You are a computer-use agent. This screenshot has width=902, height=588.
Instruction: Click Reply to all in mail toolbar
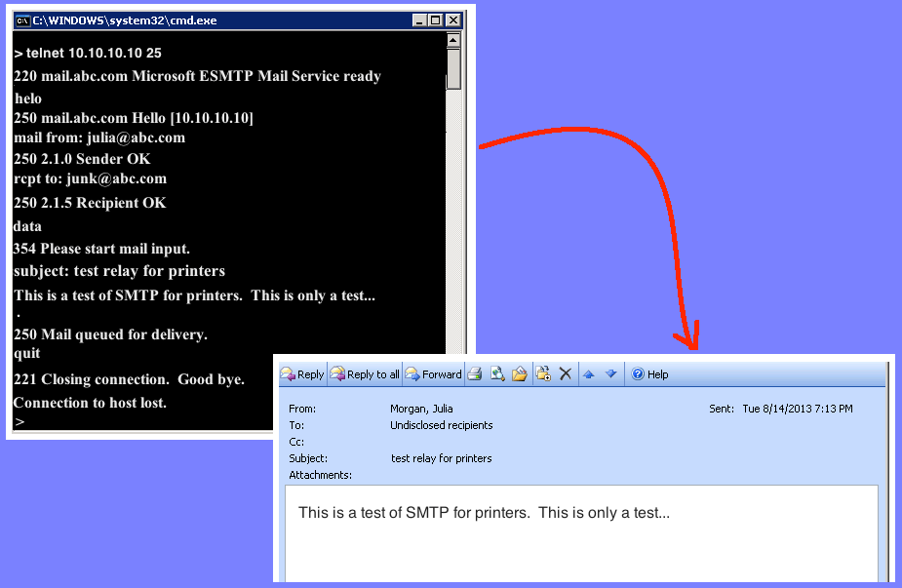click(x=365, y=374)
